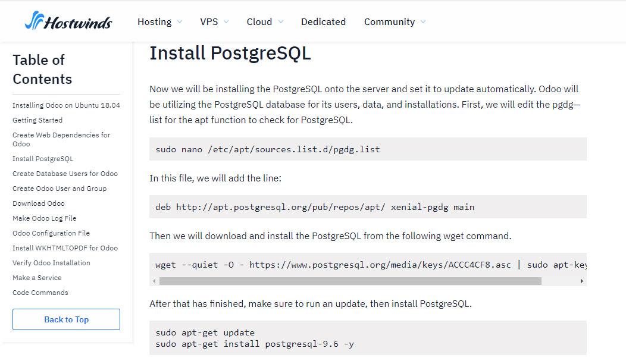The height and width of the screenshot is (364, 626).
Task: Click the 'sudo apt-get install postgresql-9.6 -y' line
Action: click(x=254, y=344)
